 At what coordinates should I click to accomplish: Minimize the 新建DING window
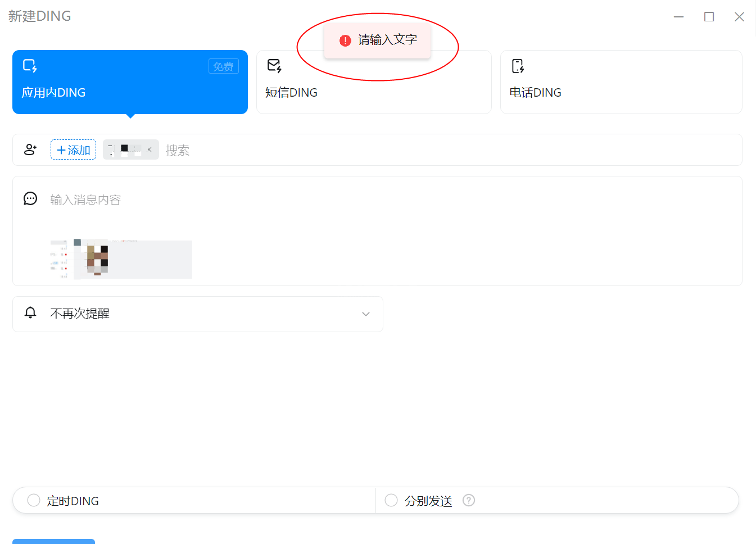pos(679,17)
